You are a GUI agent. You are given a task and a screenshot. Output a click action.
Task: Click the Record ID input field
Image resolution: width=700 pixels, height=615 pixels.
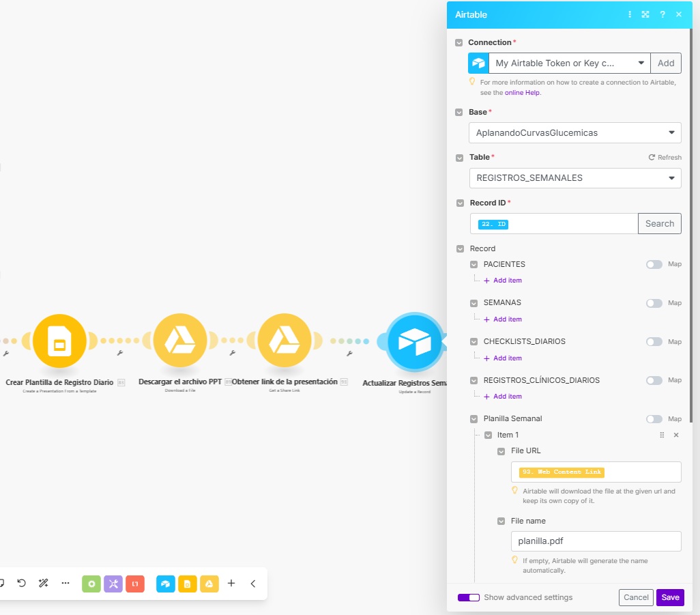point(553,223)
